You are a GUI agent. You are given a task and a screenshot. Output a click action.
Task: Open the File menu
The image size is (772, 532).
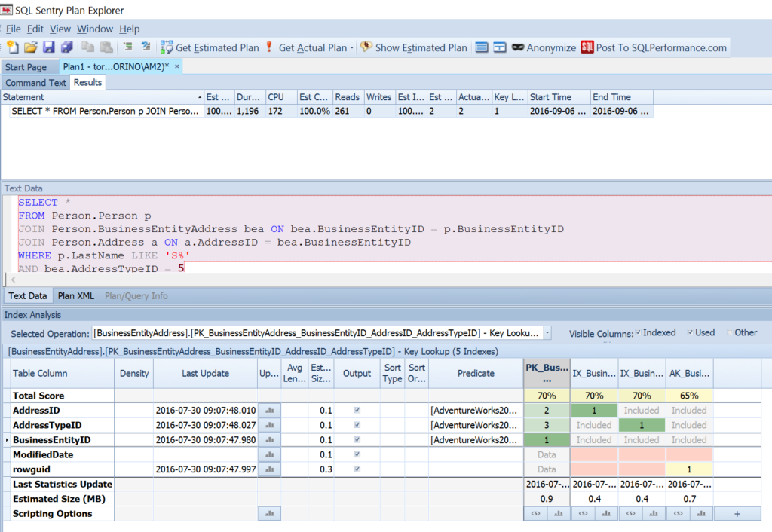pos(14,29)
